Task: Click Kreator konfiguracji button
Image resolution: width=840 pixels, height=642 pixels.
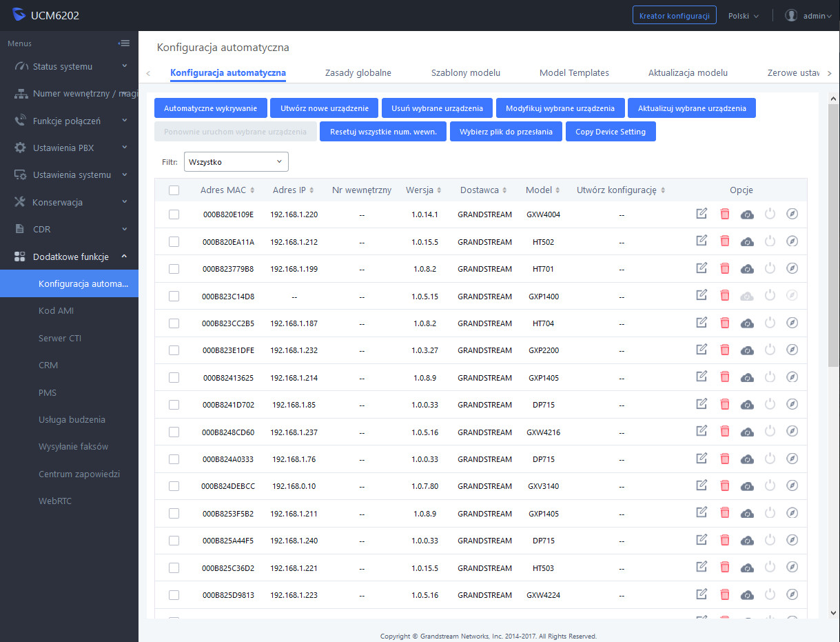Action: point(674,16)
